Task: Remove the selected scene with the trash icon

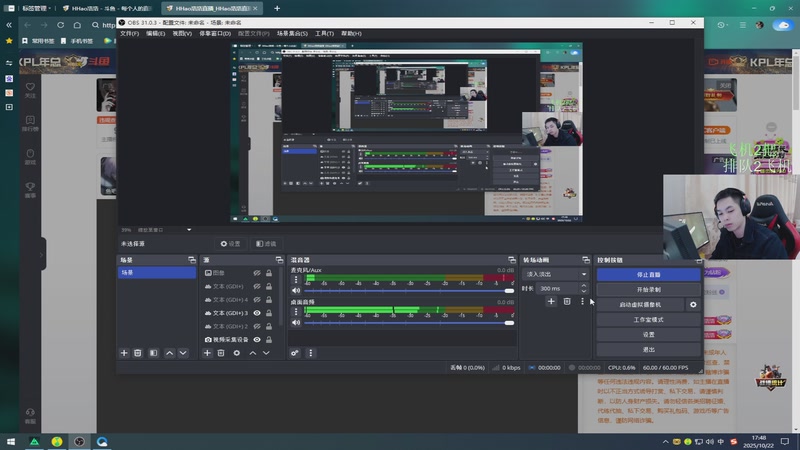Action: tap(138, 353)
